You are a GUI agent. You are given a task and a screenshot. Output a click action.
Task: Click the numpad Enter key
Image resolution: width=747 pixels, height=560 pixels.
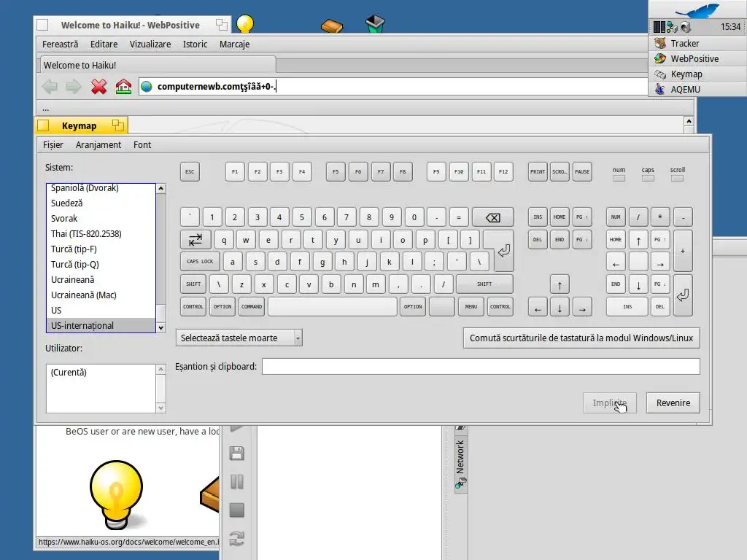tap(683, 295)
